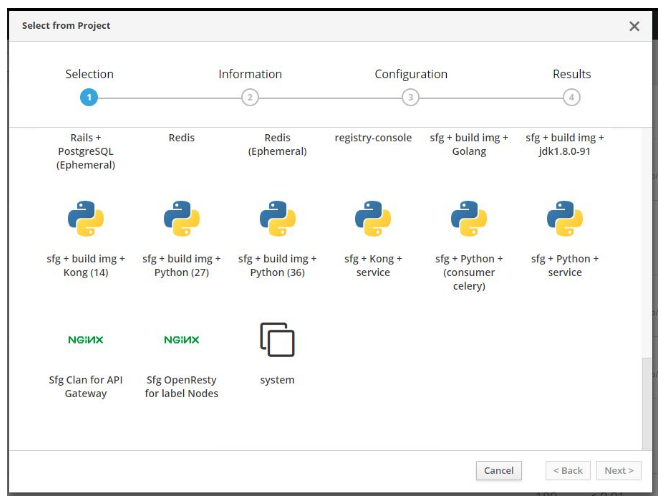Select NGINX icon for Sfg OpenResty label Nodes
Image resolution: width=664 pixels, height=504 pixels.
tap(182, 340)
